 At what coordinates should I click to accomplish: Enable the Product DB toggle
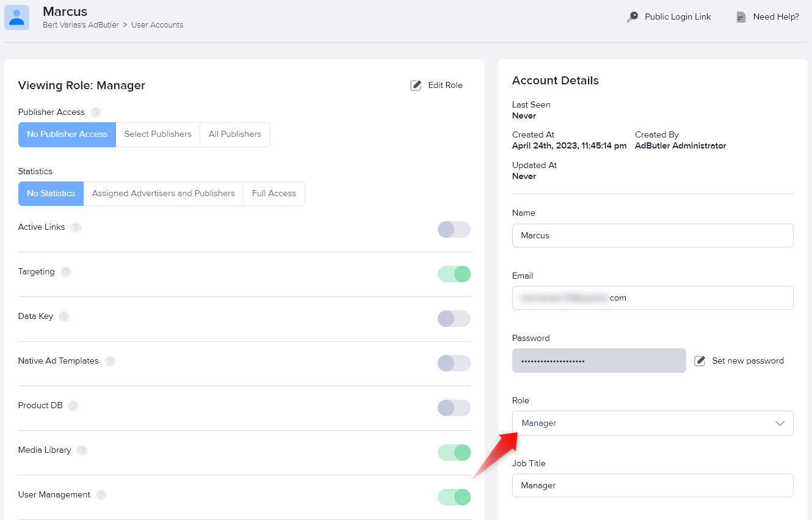pyautogui.click(x=454, y=408)
